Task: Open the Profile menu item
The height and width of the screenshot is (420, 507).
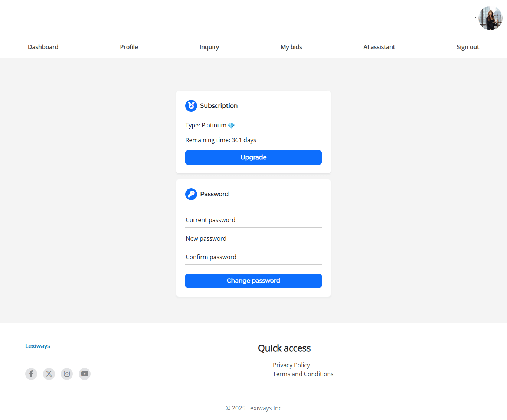Action: pyautogui.click(x=129, y=47)
